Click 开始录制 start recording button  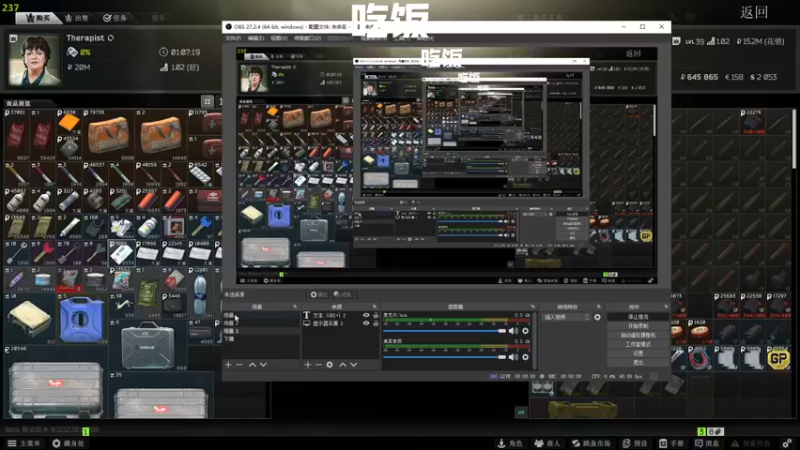tap(638, 326)
